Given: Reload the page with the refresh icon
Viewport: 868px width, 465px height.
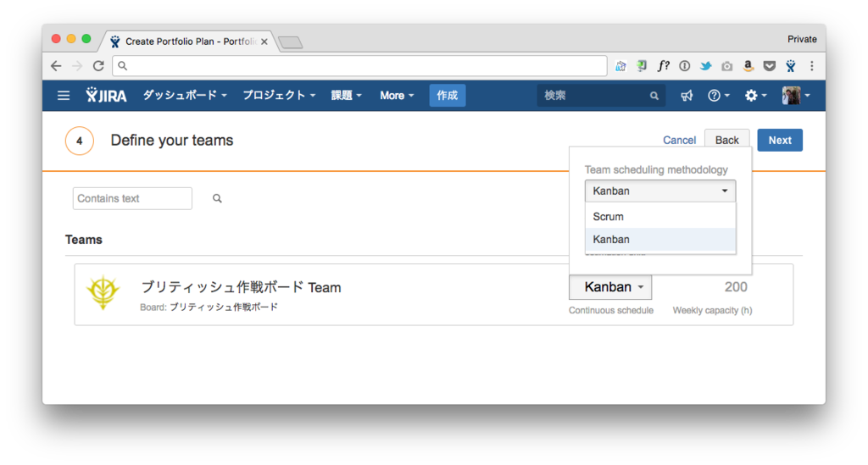Looking at the screenshot, I should (98, 66).
